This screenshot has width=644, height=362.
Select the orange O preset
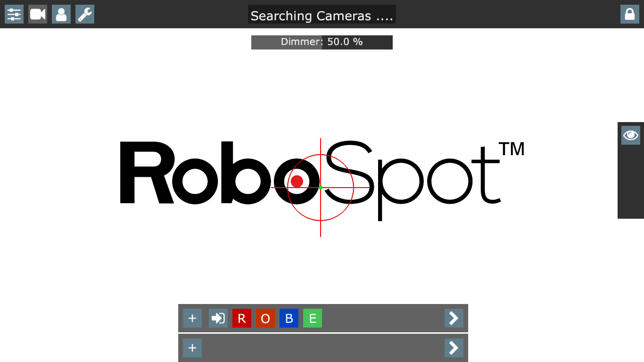coord(265,318)
